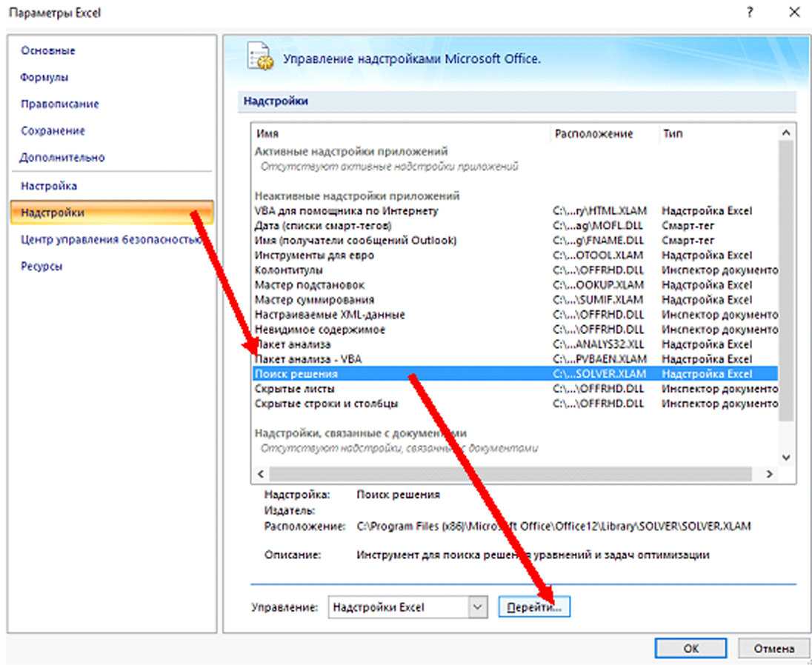Click the Перейти... button
Viewport: 812px width, 665px height.
coord(534,607)
